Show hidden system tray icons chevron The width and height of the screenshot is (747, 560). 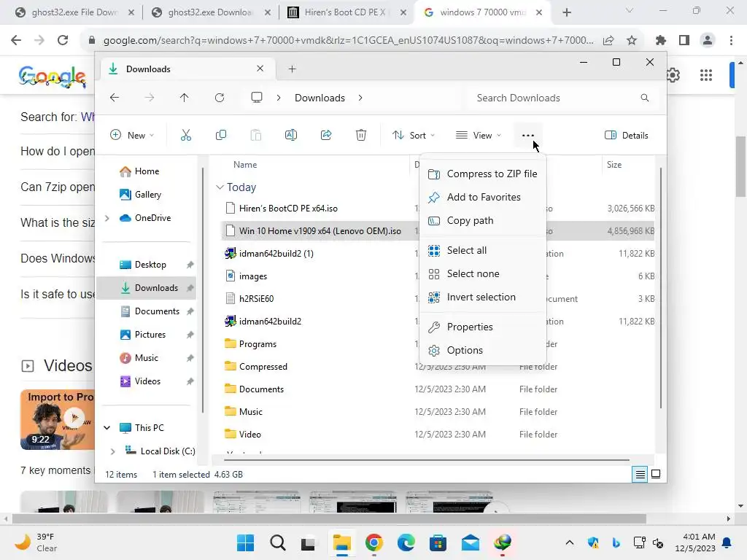(x=569, y=542)
